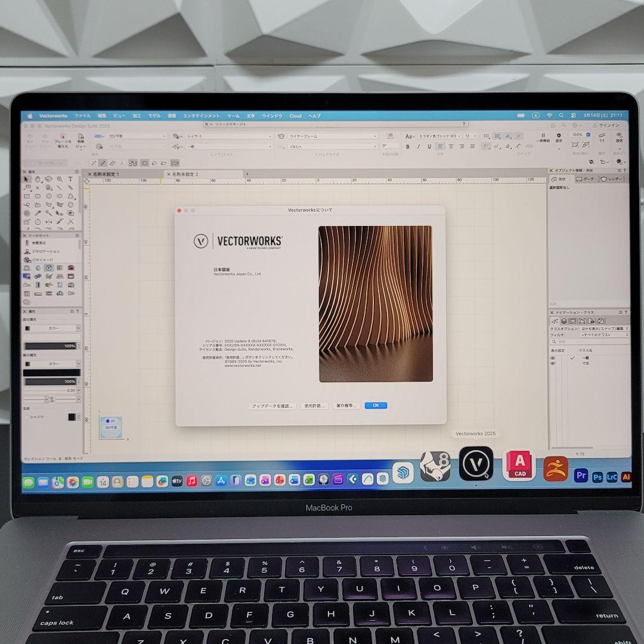Click the Classes tab icon in Navigation palette
The image size is (644, 644).
(x=555, y=321)
